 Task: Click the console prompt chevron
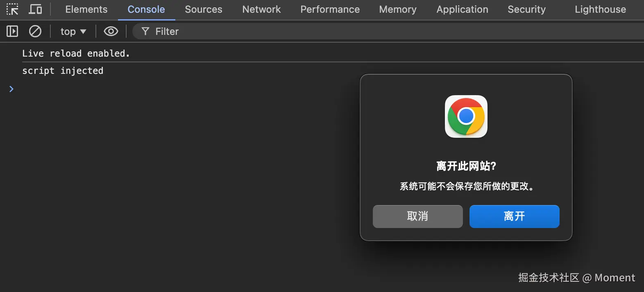11,89
